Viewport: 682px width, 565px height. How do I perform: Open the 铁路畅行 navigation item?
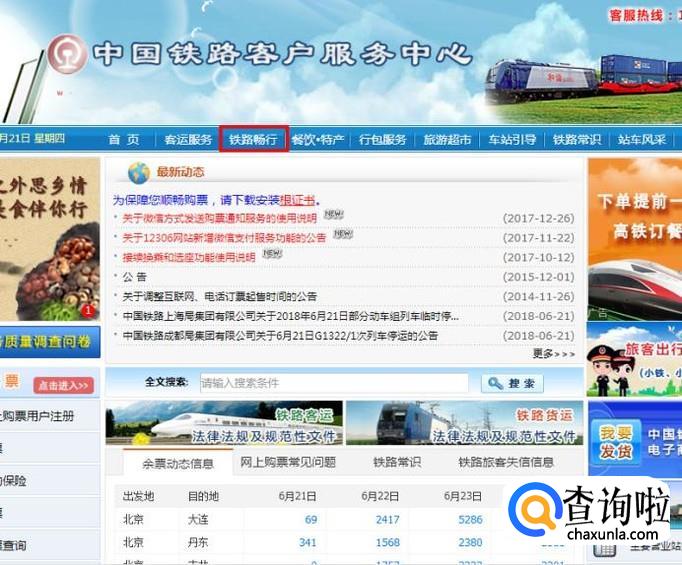[x=254, y=140]
